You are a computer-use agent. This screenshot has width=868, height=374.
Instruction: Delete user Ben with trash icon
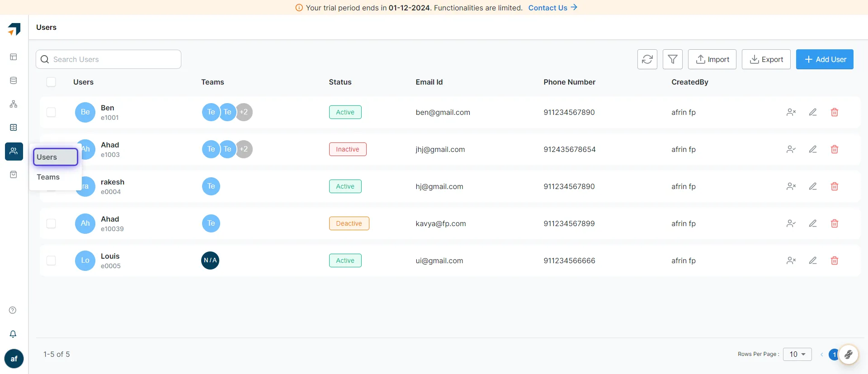tap(835, 112)
